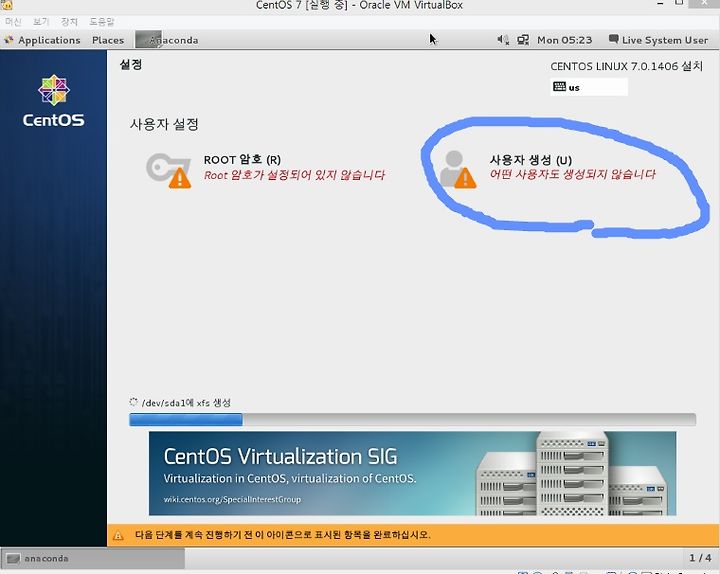Click the 사용자 설정 heading

point(164,124)
